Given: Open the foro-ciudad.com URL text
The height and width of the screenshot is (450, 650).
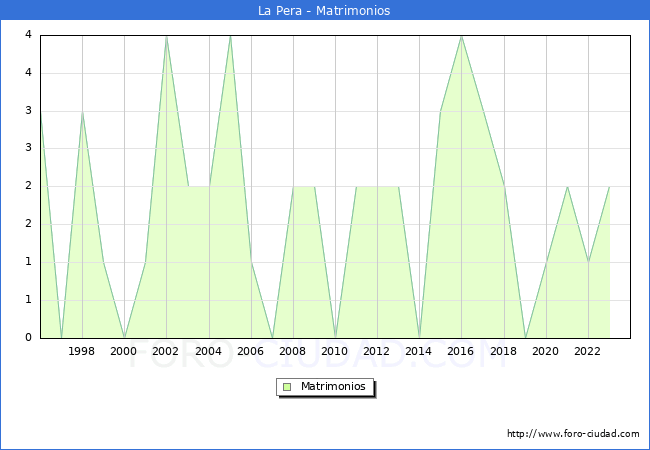Looking at the screenshot, I should 573,434.
